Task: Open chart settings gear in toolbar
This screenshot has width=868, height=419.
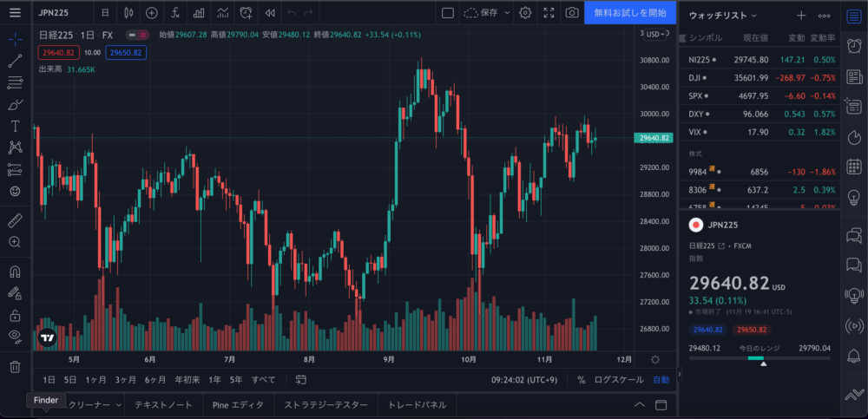Action: pos(525,12)
